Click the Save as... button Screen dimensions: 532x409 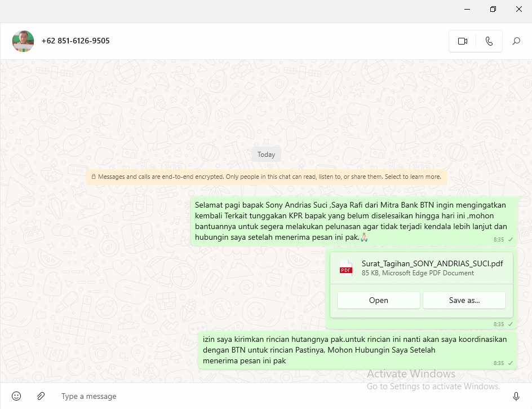click(464, 300)
